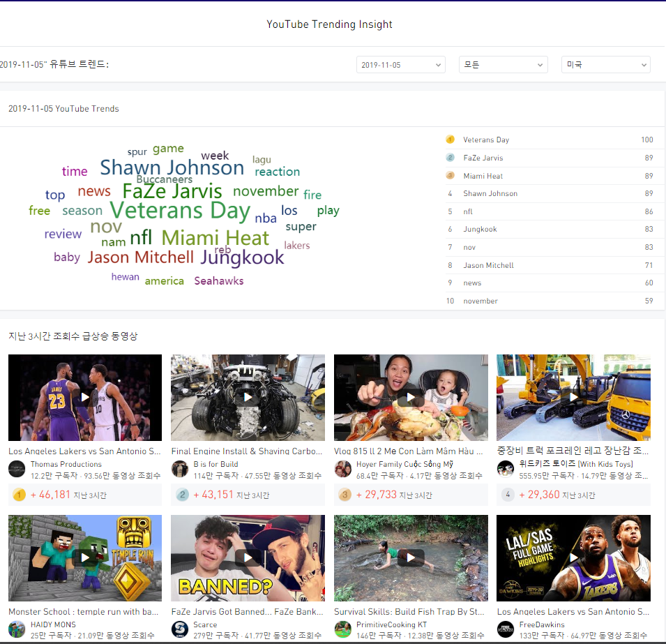Screen dimensions: 666x644
Task: Open the Los Angeles Lakers vs San Antonio title by Thomas Productions
Action: coord(84,451)
